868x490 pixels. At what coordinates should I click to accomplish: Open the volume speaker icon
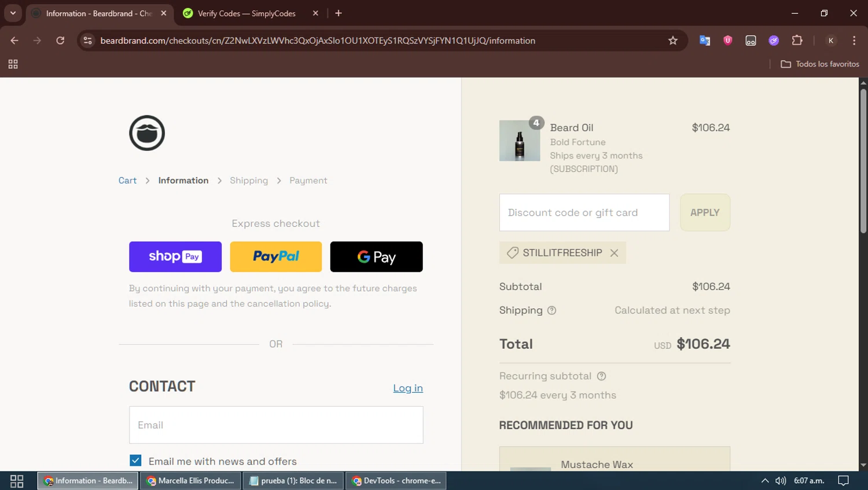[781, 481]
